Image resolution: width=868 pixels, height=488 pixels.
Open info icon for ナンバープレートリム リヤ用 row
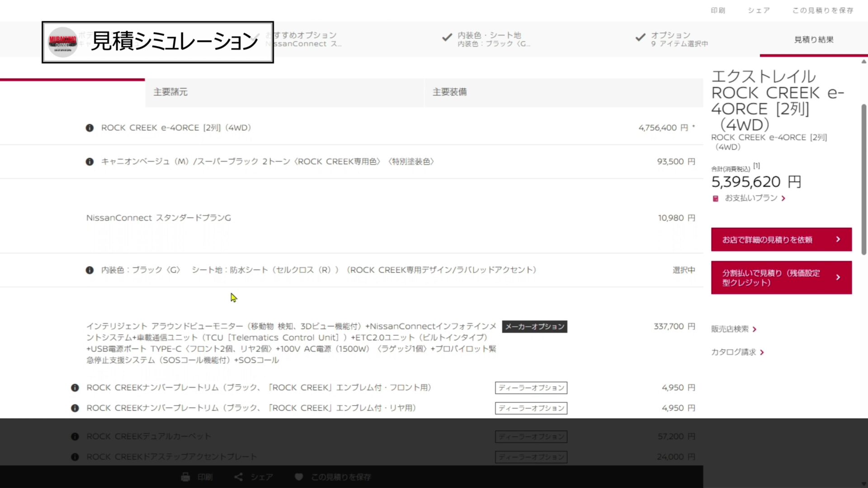[x=75, y=408]
